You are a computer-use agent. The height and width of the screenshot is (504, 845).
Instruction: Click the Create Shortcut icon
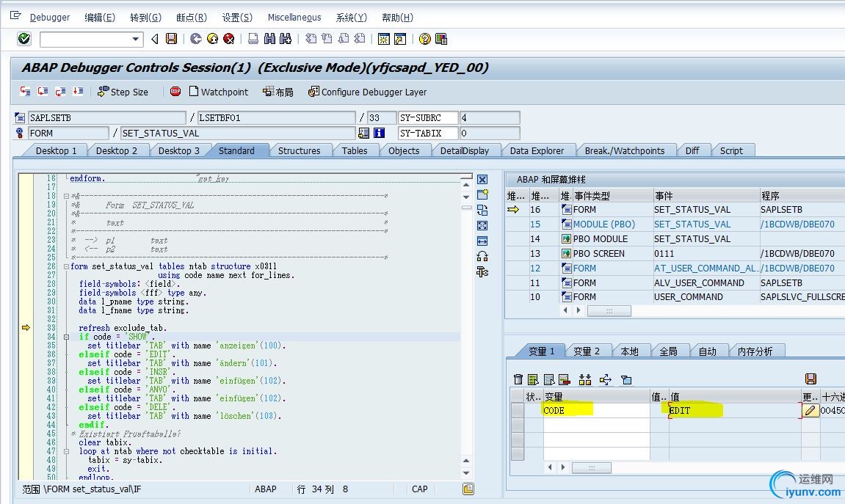(x=400, y=39)
